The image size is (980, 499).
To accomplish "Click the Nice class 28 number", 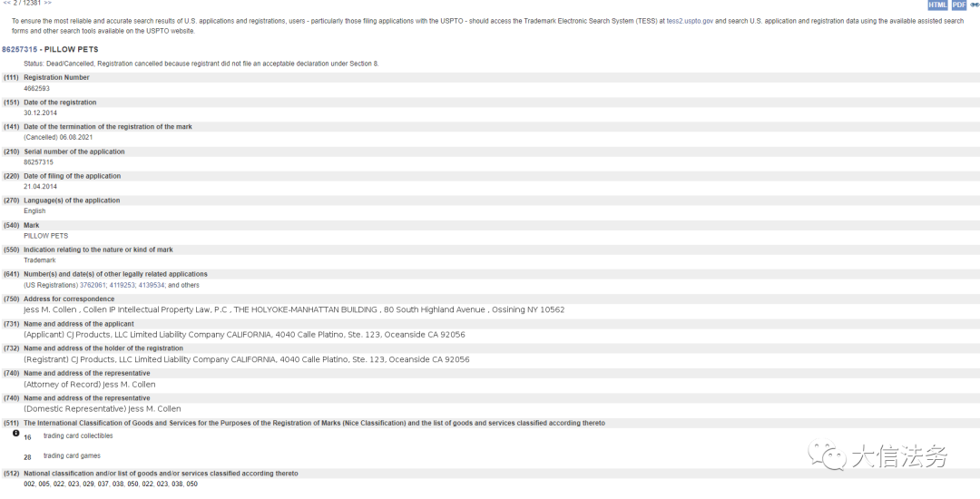I will click(27, 458).
